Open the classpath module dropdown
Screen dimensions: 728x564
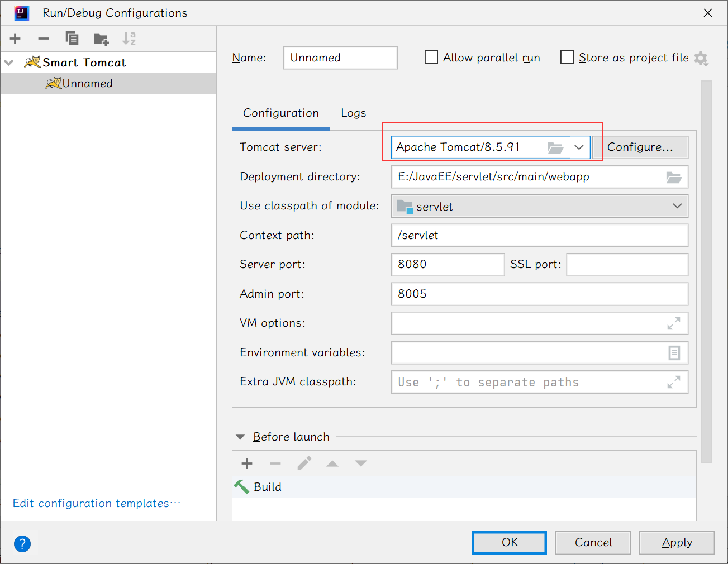[x=678, y=206]
